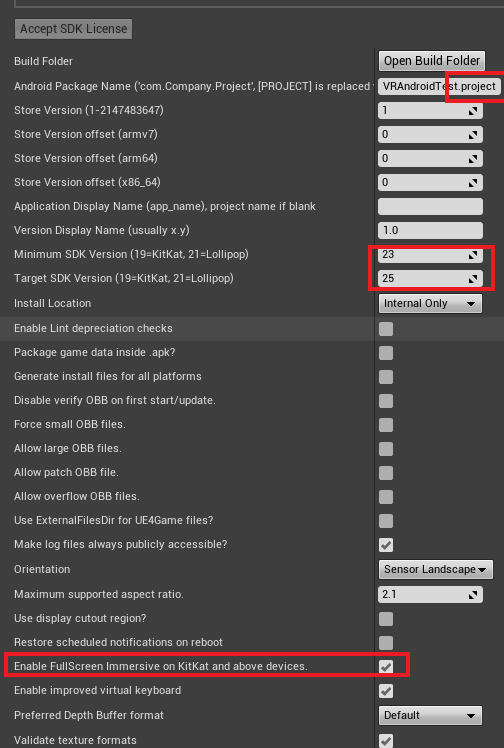Check Generate install files for all platforms
This screenshot has width=504, height=748.
pos(386,377)
